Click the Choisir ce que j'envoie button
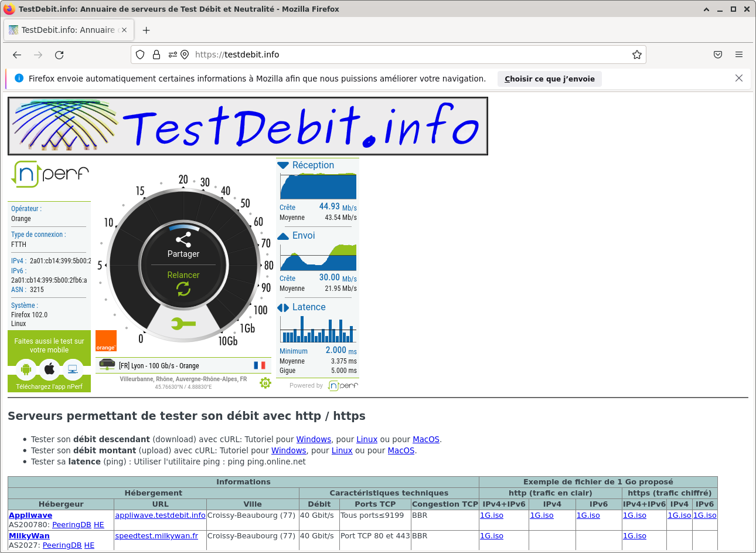This screenshot has height=553, width=756. coord(549,79)
